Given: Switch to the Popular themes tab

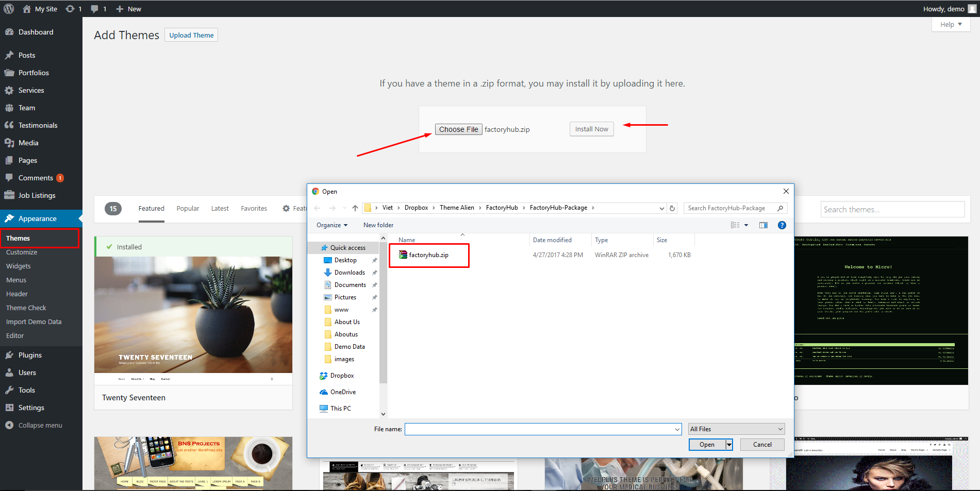Looking at the screenshot, I should 188,209.
